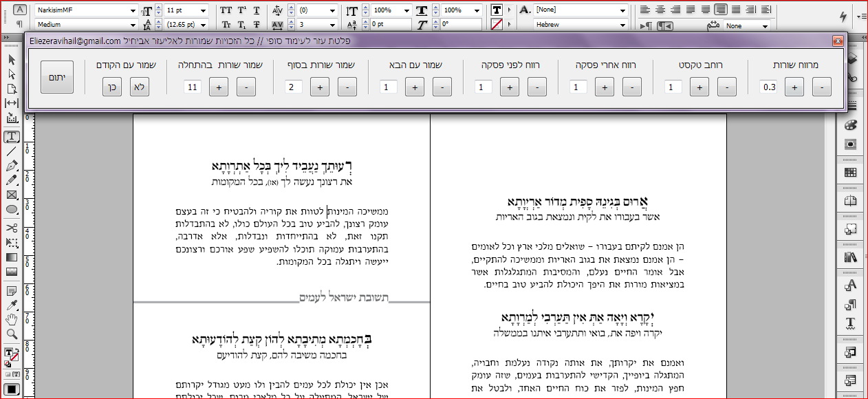The image size is (868, 399).
Task: Select the Gradient Feather tool
Action: click(12, 272)
